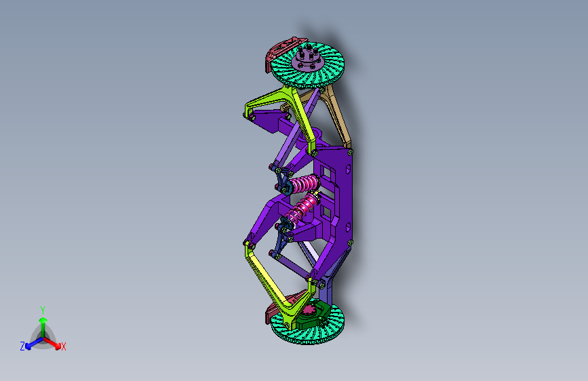This screenshot has width=588, height=381.
Task: Click the green Y axis of the triad
Action: pyautogui.click(x=43, y=326)
